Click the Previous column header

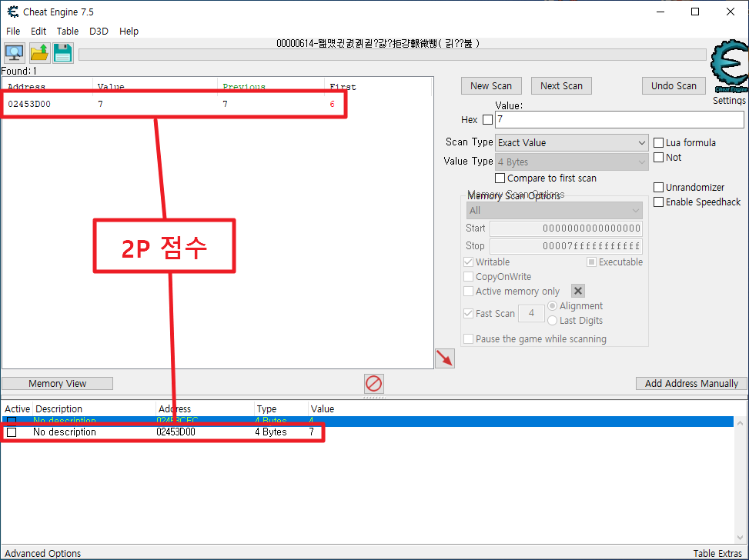coord(271,87)
